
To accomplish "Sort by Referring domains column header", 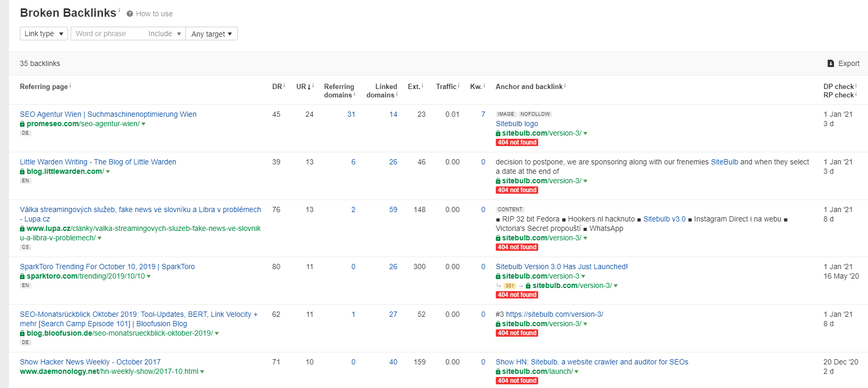I will (x=339, y=91).
